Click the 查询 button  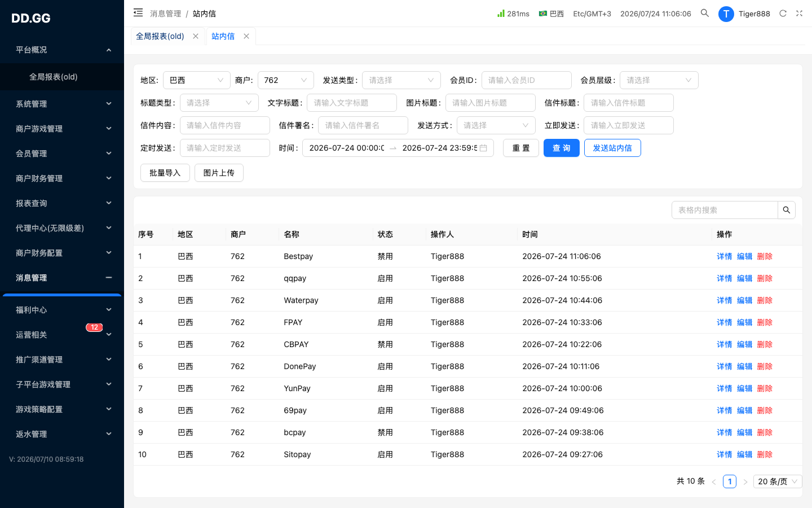562,148
